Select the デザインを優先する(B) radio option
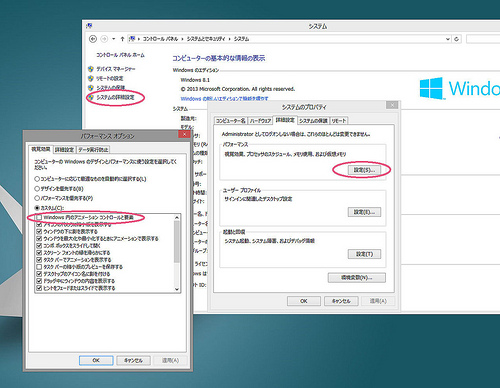This screenshot has width=500, height=388. (x=37, y=189)
